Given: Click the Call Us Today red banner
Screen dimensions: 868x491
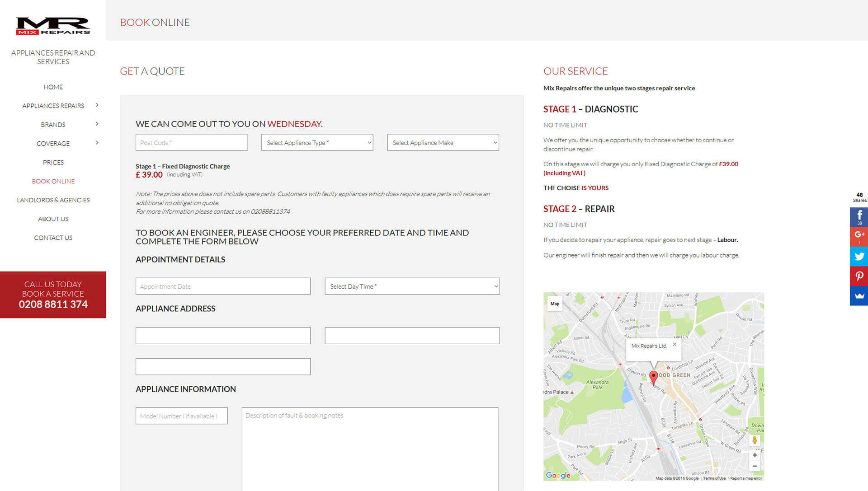Looking at the screenshot, I should [x=53, y=295].
